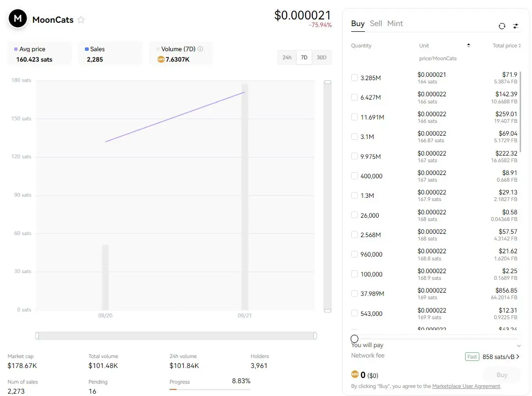
Task: Refresh the order list
Action: click(502, 26)
